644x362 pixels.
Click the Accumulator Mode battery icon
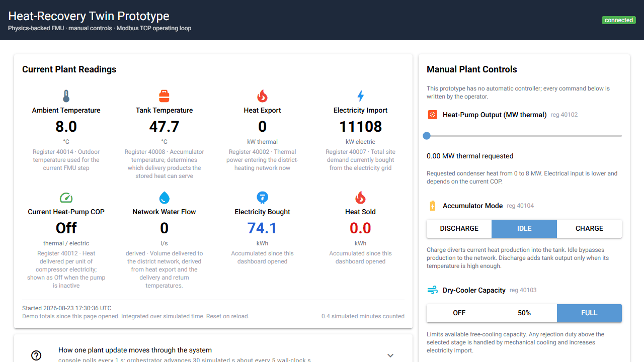433,206
